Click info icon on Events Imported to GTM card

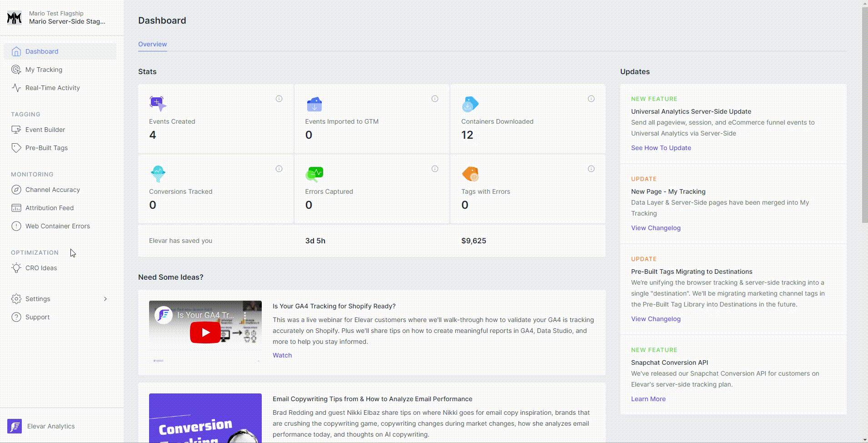pos(435,99)
